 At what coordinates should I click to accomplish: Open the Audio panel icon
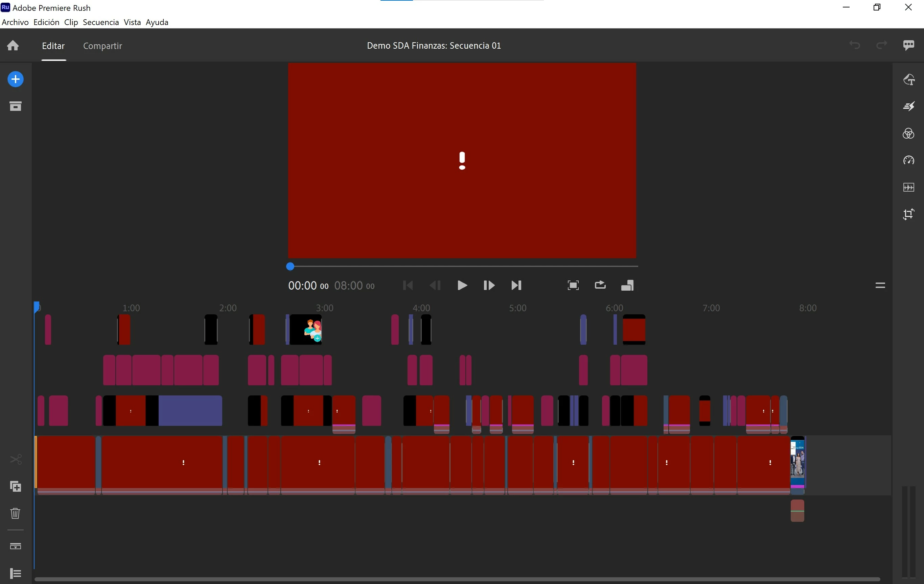(x=908, y=187)
